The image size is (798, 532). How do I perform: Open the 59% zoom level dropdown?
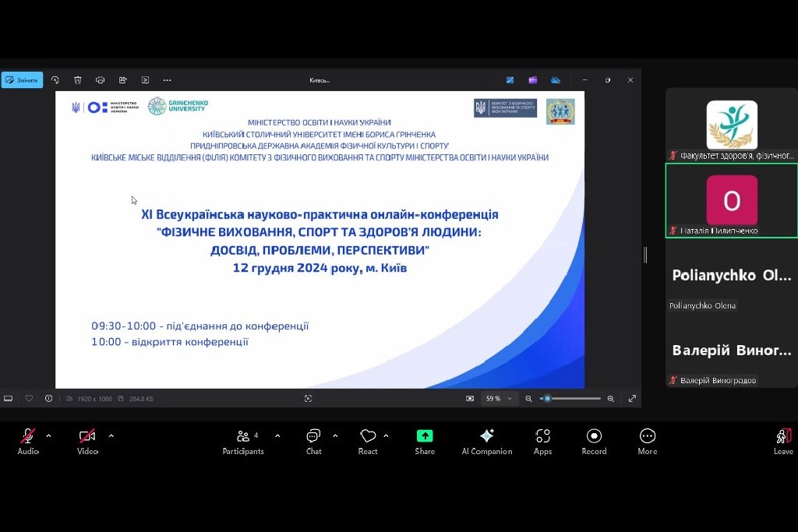click(x=500, y=398)
